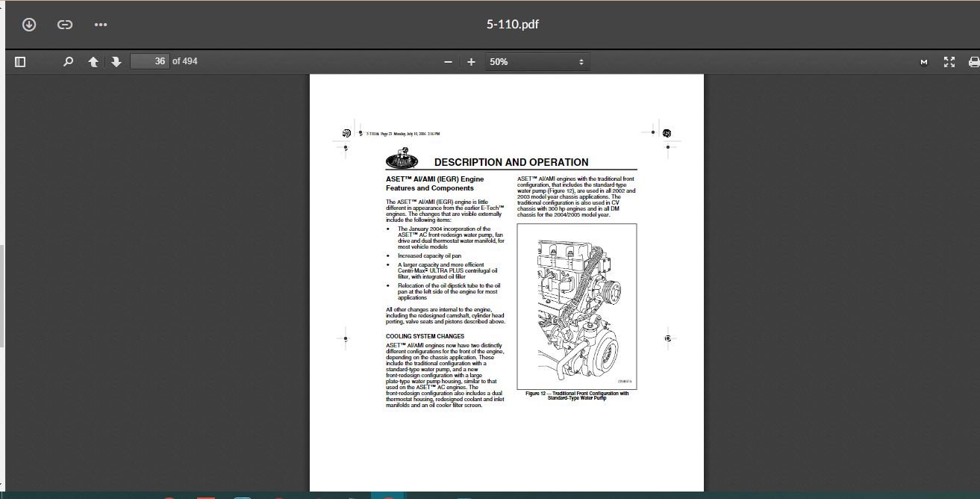Viewport: 980px width, 499px height.
Task: Click the page number field showing 36
Action: (x=149, y=61)
